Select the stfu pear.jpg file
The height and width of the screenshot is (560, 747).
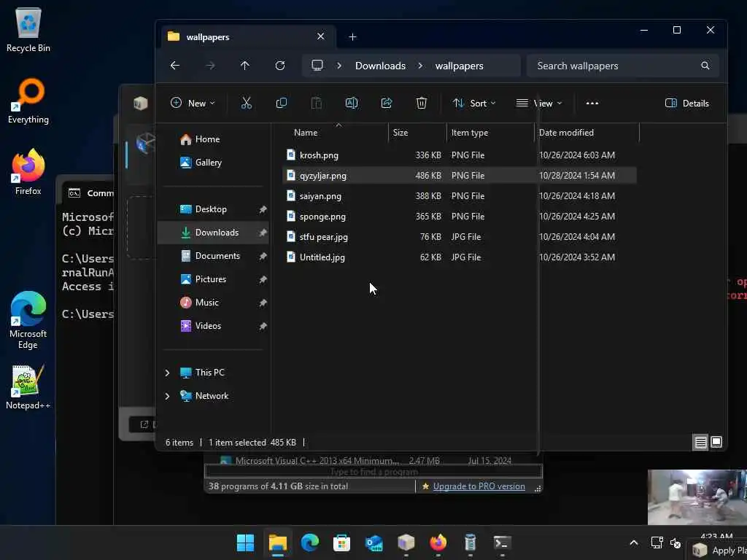click(460, 237)
